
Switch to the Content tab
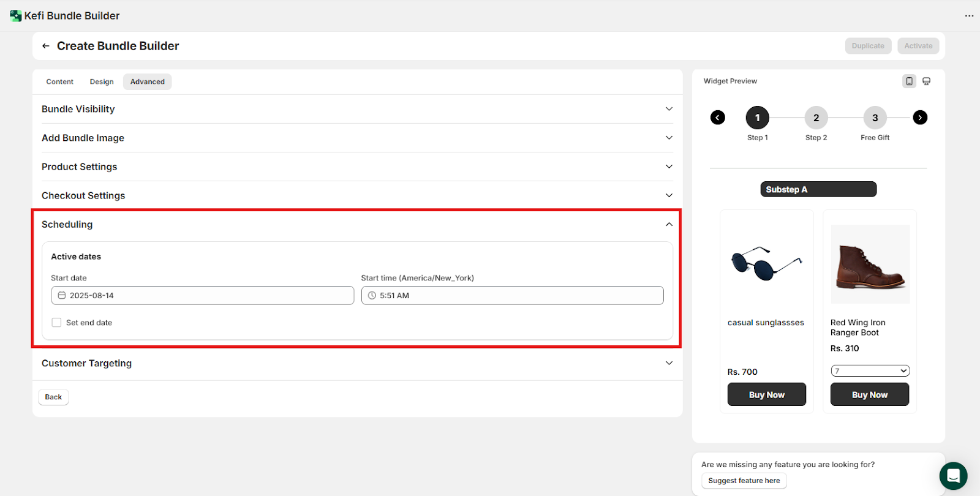(x=59, y=82)
